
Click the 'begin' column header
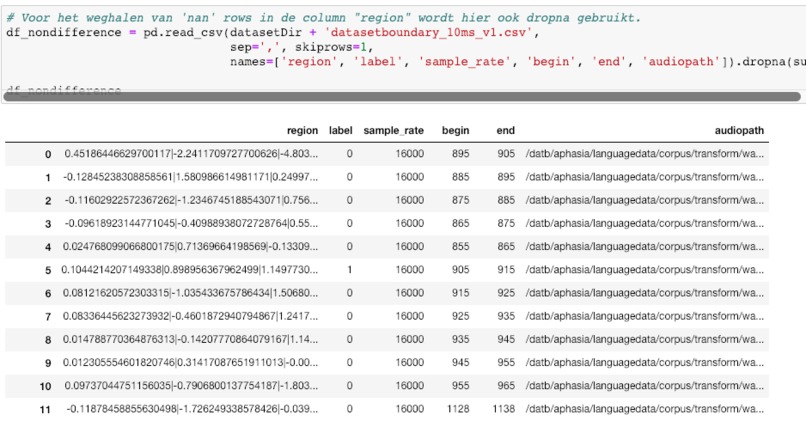(455, 131)
